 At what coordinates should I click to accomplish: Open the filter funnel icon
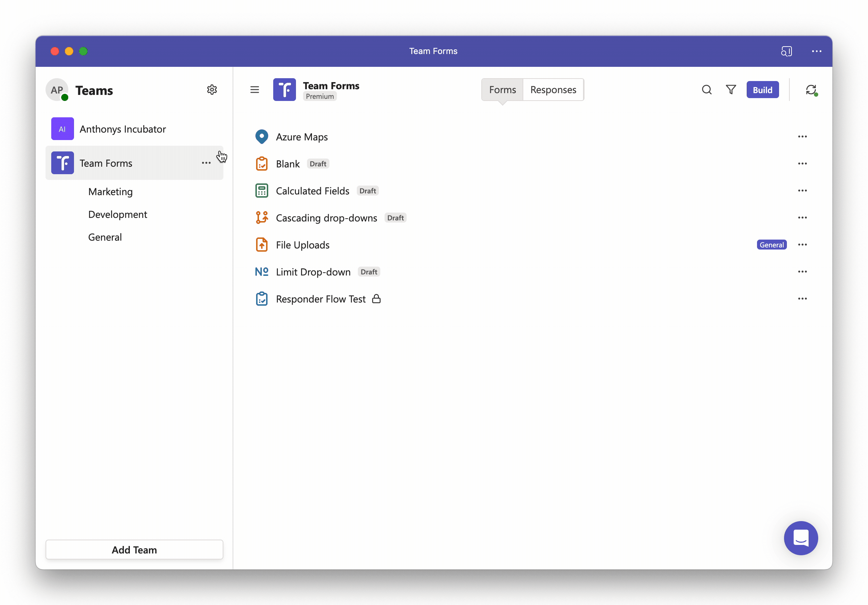[731, 90]
